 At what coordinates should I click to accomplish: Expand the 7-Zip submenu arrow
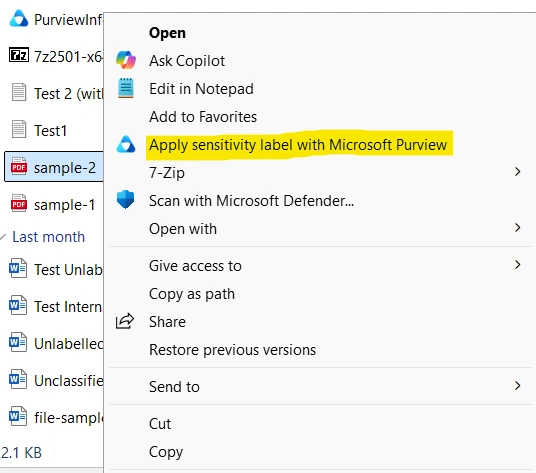(x=518, y=172)
